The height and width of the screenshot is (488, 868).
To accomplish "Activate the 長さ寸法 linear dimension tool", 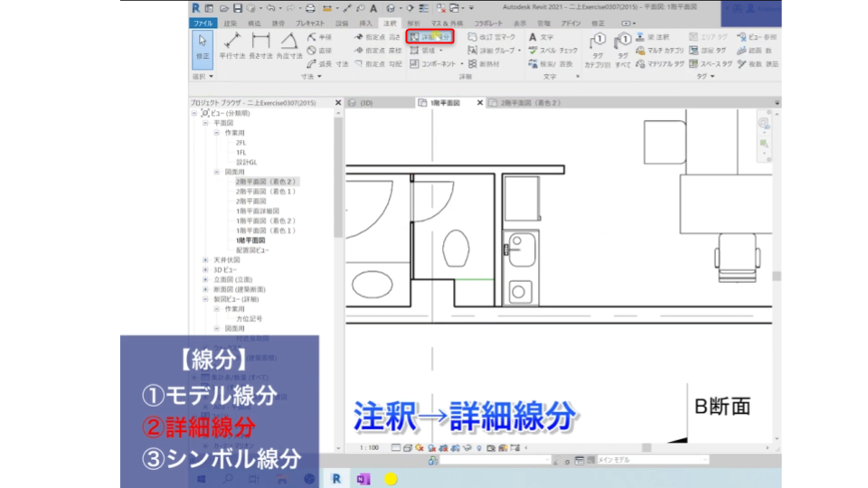I will point(260,47).
